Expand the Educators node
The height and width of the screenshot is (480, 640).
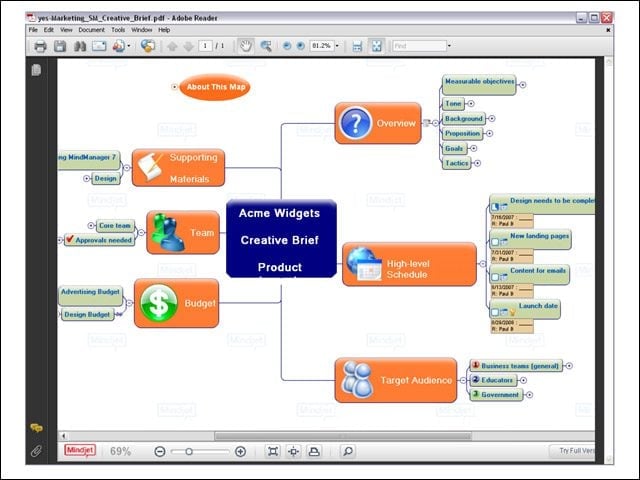point(523,380)
